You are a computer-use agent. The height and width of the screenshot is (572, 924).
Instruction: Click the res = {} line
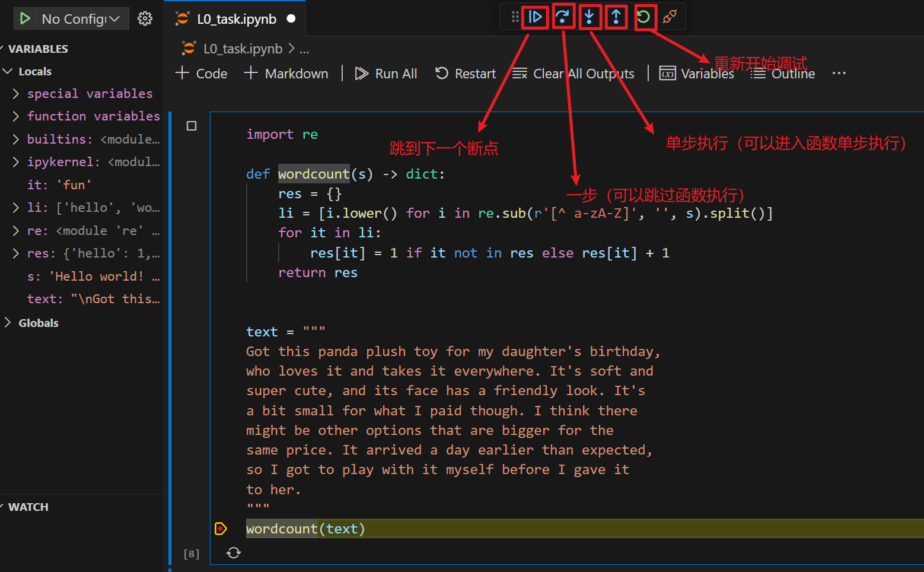310,194
